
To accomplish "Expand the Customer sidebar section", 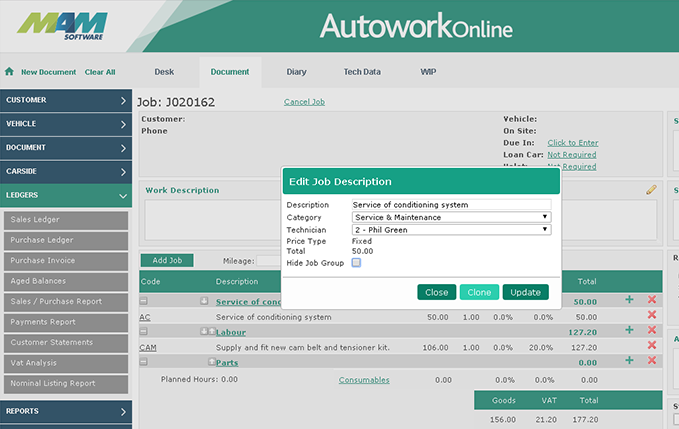I will pos(64,100).
